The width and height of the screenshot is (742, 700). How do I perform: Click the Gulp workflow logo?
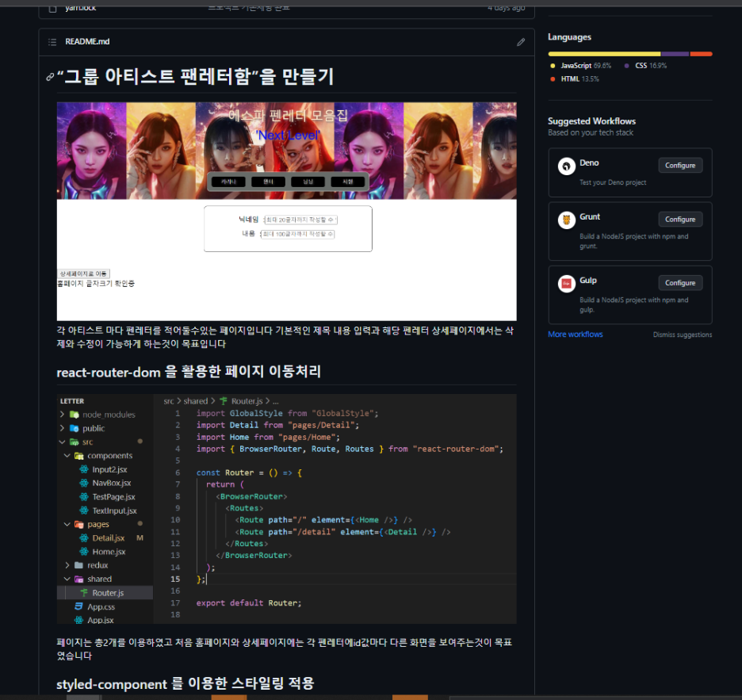click(x=566, y=284)
